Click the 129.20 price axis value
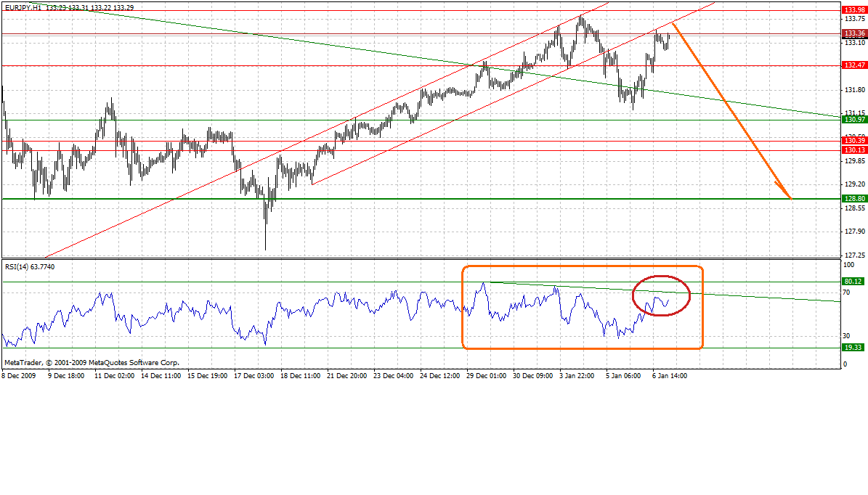The image size is (868, 495). pos(855,184)
